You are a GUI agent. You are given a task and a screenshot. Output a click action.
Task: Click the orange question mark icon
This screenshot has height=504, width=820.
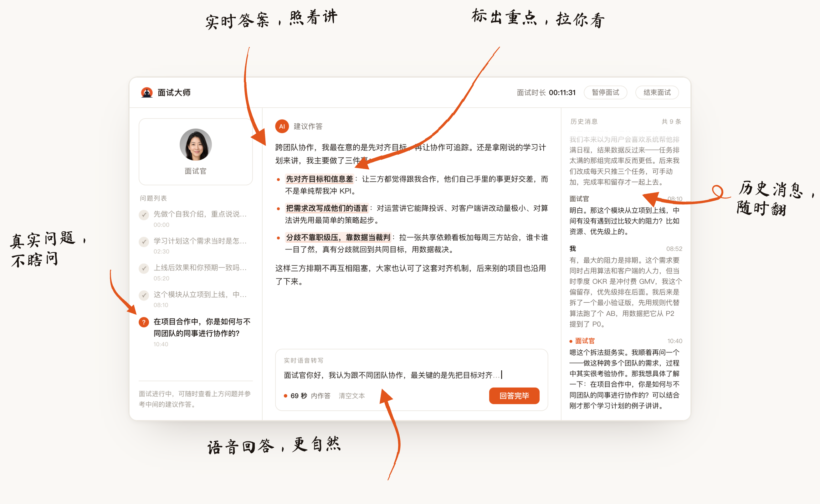point(144,322)
